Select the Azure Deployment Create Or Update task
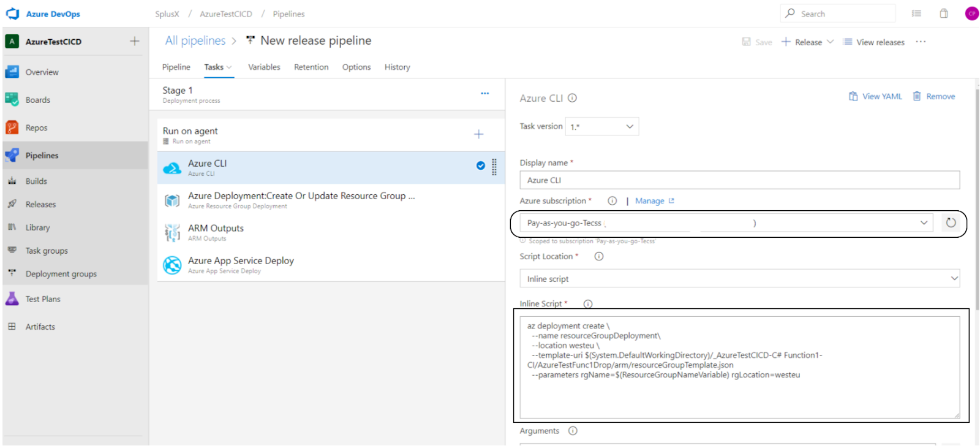The width and height of the screenshot is (980, 448). click(331, 200)
